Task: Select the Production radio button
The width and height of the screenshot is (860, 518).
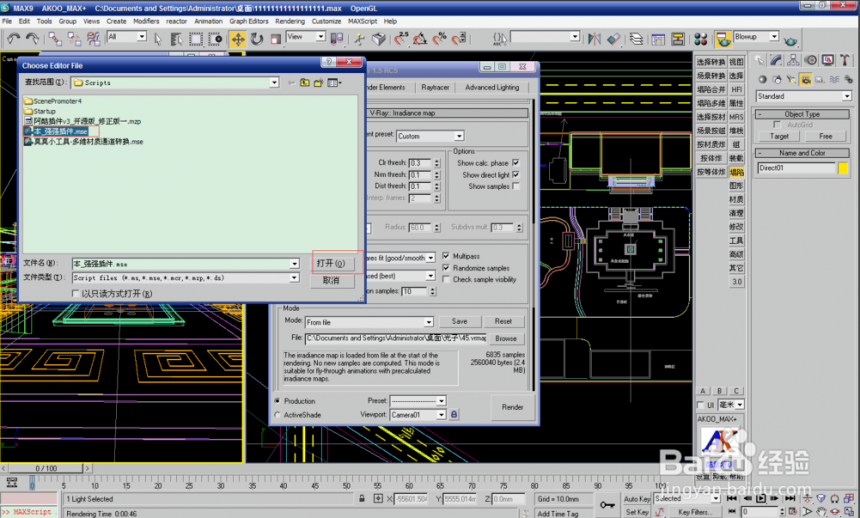Action: (277, 401)
